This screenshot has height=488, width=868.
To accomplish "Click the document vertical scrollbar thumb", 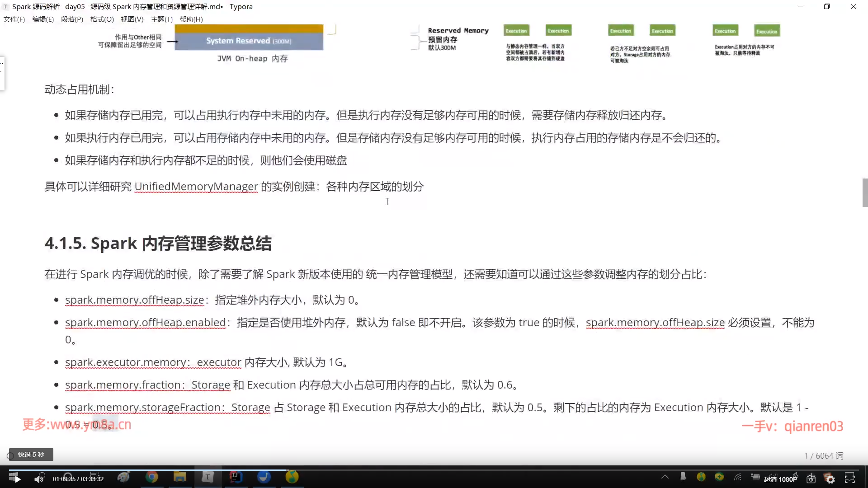I will click(865, 192).
